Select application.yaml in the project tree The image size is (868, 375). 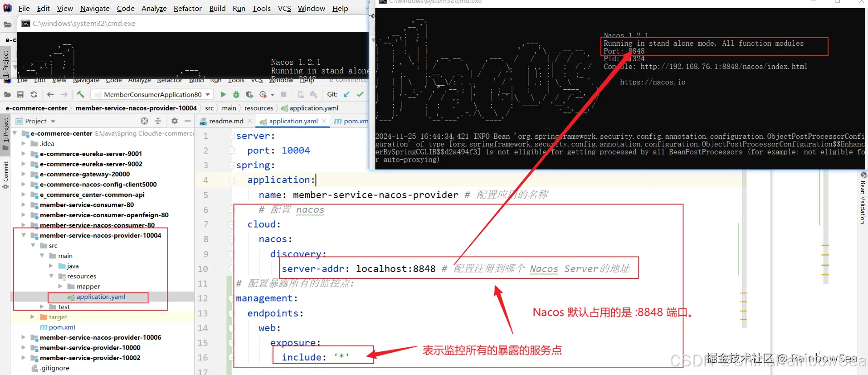(101, 297)
